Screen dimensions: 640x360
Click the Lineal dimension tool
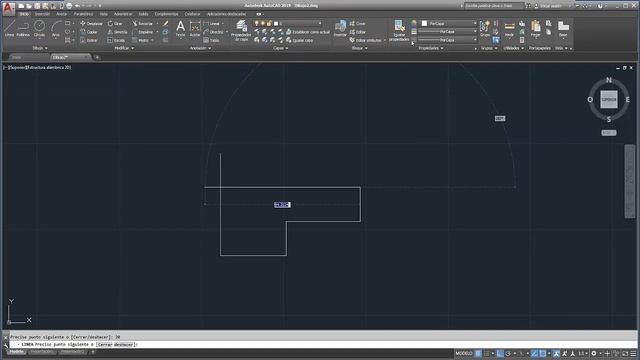click(x=211, y=24)
